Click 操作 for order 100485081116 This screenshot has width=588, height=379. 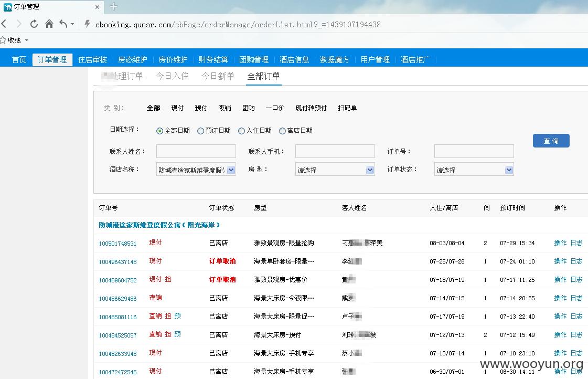560,317
